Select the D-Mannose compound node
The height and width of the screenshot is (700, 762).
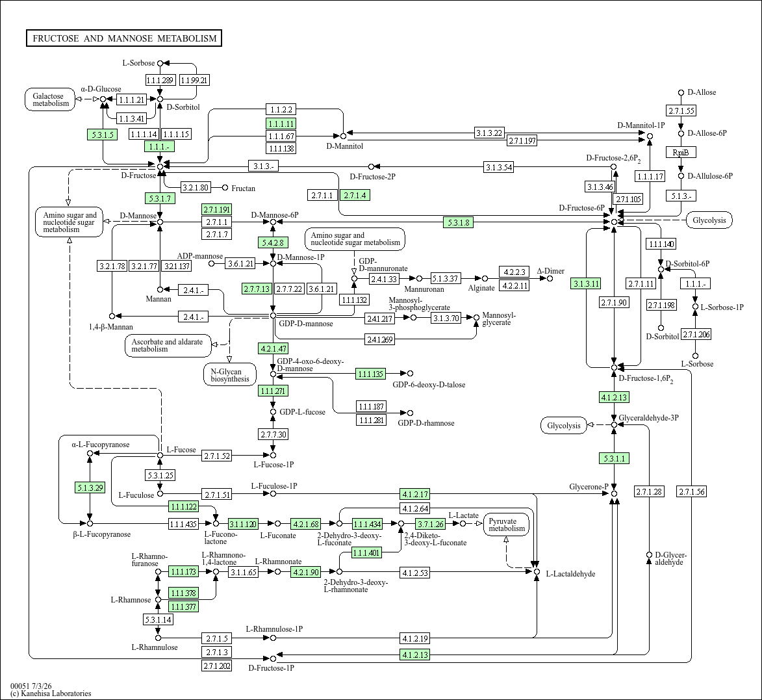click(160, 222)
